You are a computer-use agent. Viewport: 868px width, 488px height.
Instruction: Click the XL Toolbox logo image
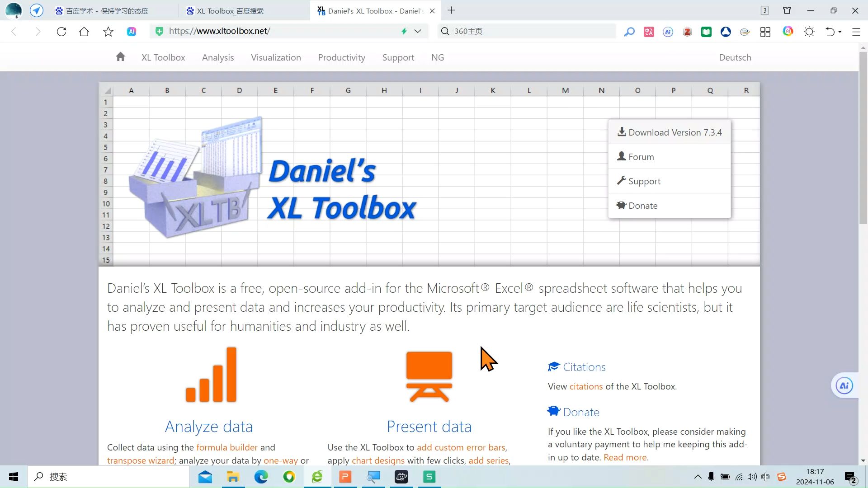coord(273,177)
